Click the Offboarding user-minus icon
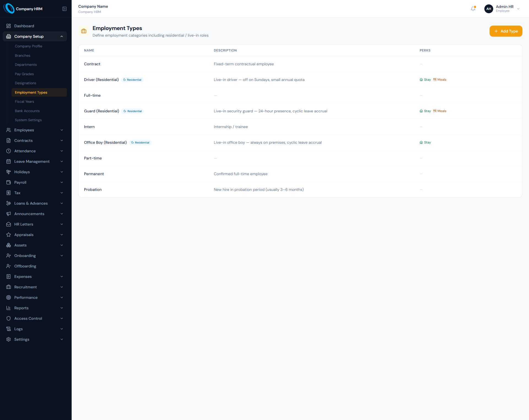Viewport: 529px width, 420px height. tap(9, 266)
